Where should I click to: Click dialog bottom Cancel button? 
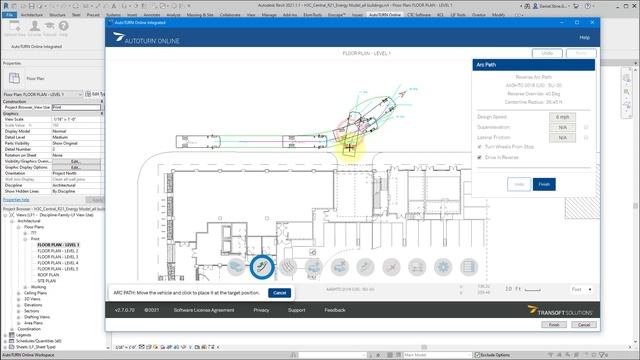click(584, 325)
